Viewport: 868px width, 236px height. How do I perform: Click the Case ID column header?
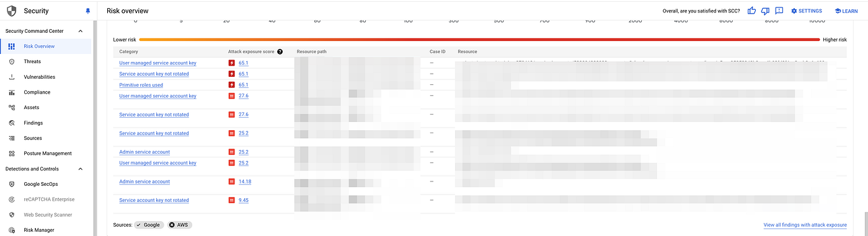coord(438,51)
